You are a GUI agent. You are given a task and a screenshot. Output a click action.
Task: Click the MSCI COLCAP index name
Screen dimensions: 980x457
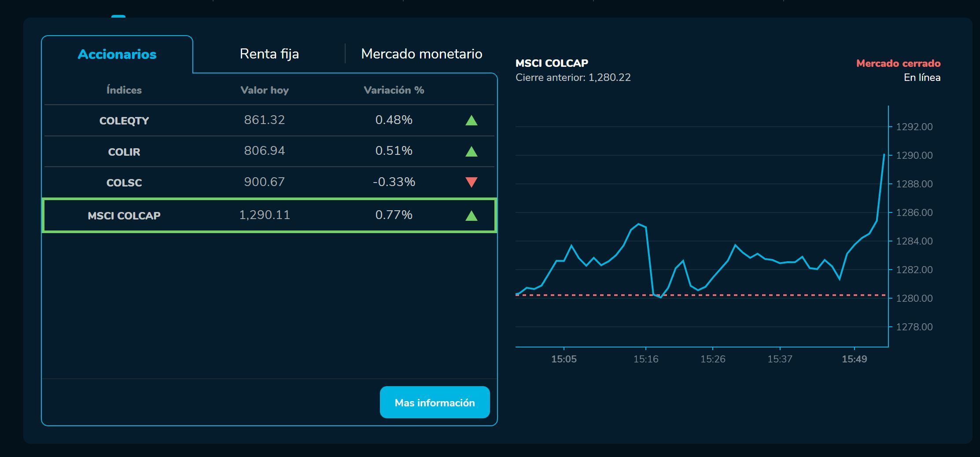[124, 216]
